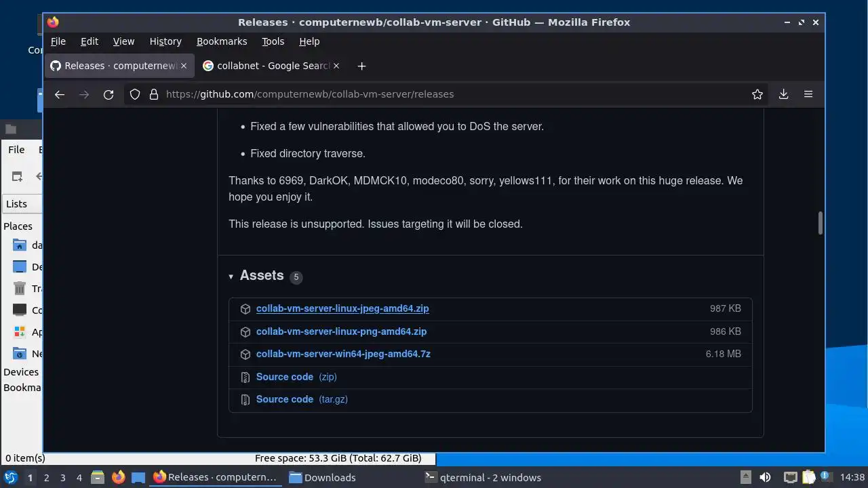Open the Bookmarks menu

coord(222,41)
